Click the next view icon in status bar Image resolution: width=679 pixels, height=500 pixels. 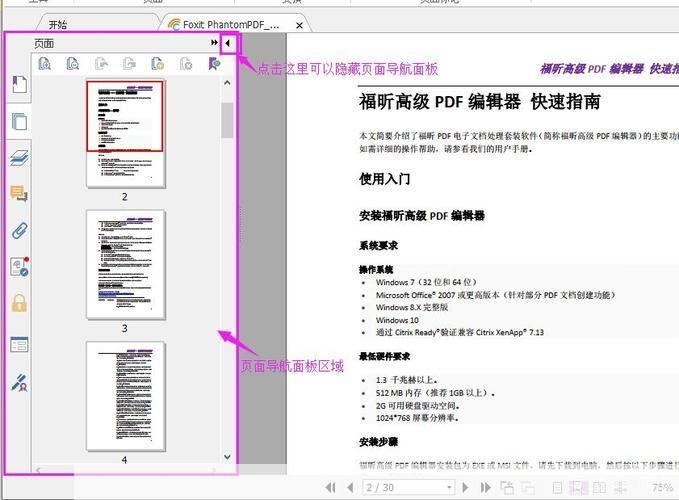[x=528, y=487]
